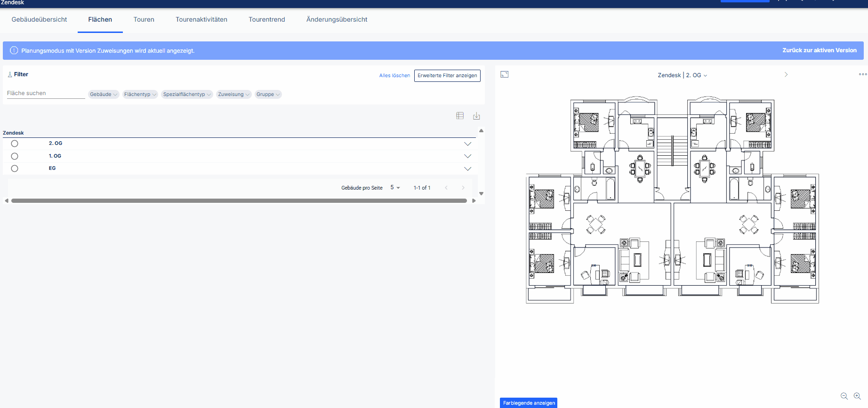The width and height of the screenshot is (868, 408).
Task: Open Gebäude pro Seite count dropdown
Action: point(395,187)
